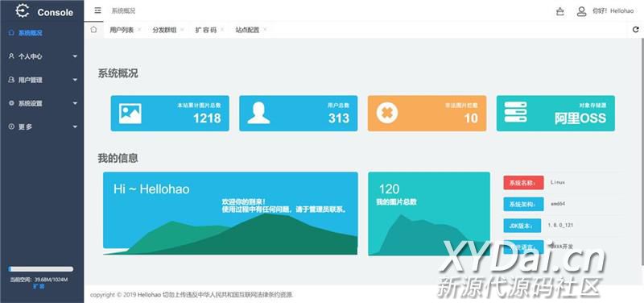Click the server storage icon on 阿里OSS card
This screenshot has width=644, height=303.
click(515, 112)
